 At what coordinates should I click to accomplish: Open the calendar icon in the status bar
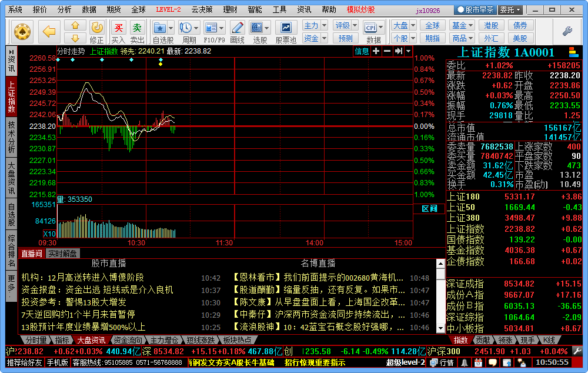(478, 362)
